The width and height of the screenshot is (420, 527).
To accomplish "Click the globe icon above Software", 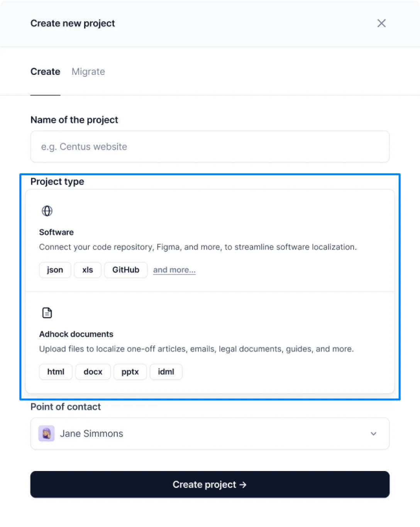I will (47, 211).
